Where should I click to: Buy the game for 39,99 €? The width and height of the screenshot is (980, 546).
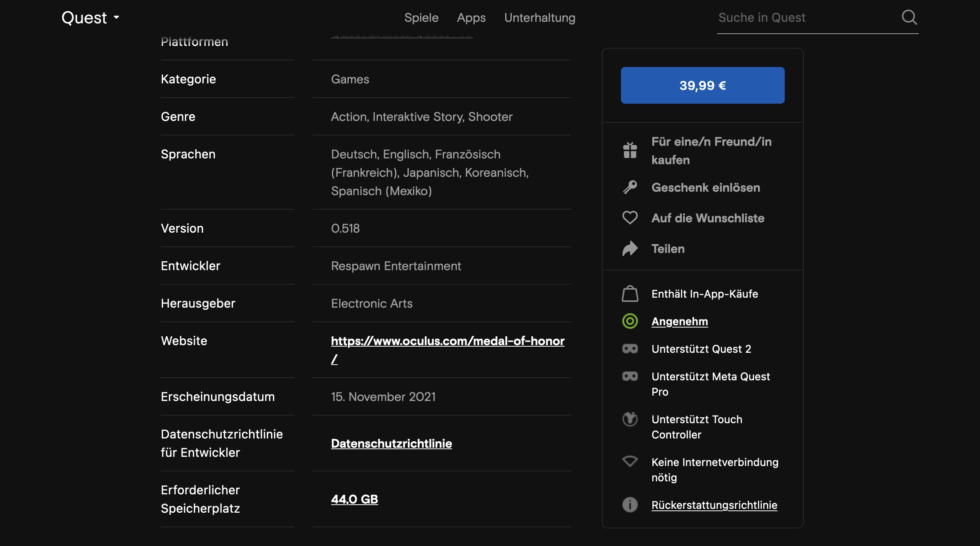coord(702,85)
